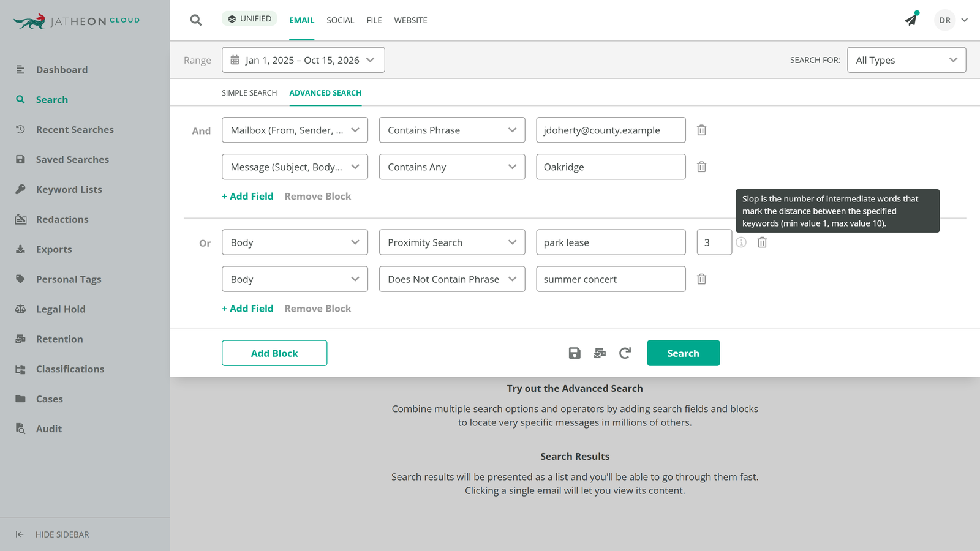This screenshot has width=980, height=551.
Task: Click the save search disk icon
Action: pyautogui.click(x=575, y=353)
